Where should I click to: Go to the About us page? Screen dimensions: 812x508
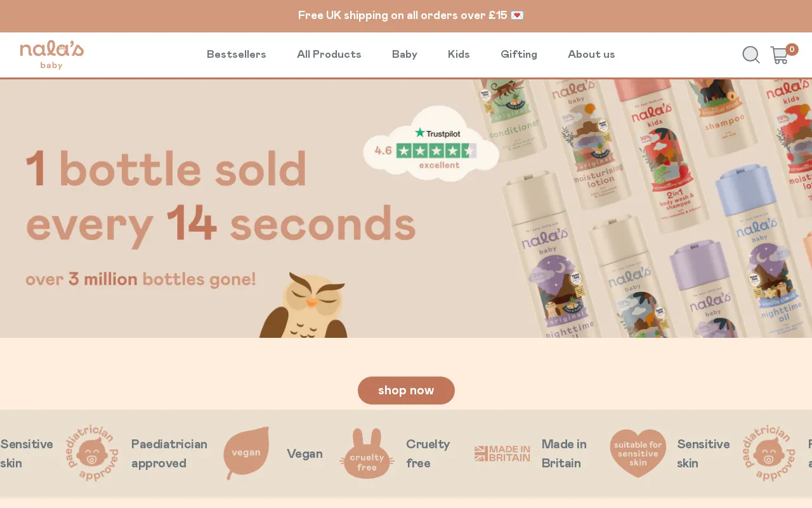591,55
